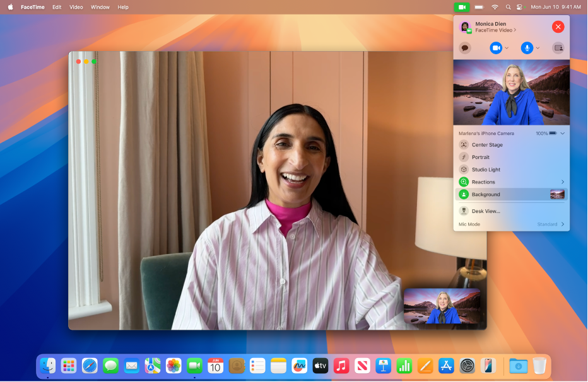Toggle the Background effect
The height and width of the screenshot is (382, 588).
click(x=464, y=194)
